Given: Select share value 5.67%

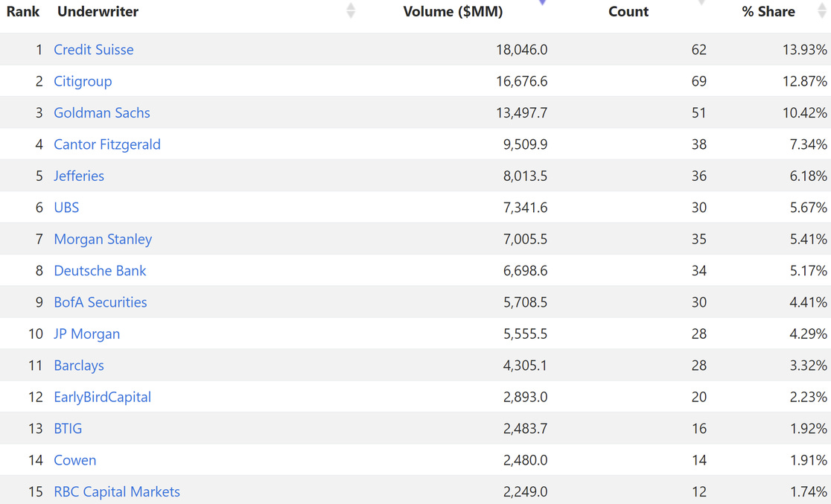Looking at the screenshot, I should pyautogui.click(x=808, y=207).
